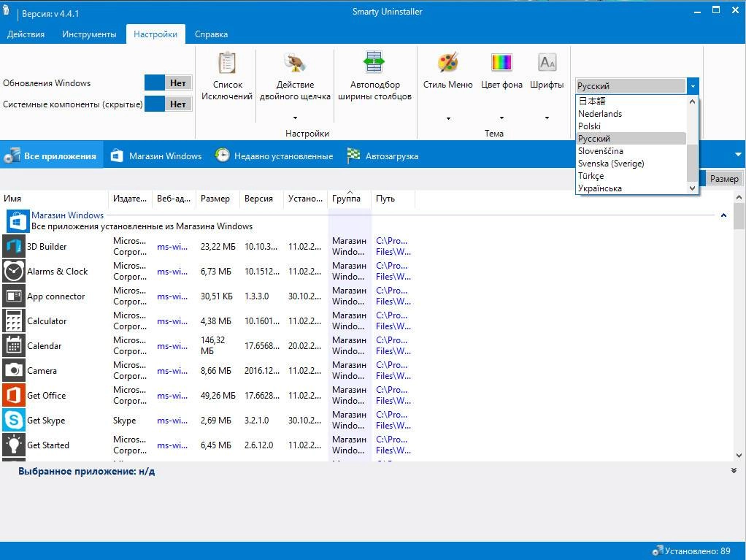Click the Calendar size cell 146,32 МБ
The image size is (746, 560).
click(x=213, y=345)
